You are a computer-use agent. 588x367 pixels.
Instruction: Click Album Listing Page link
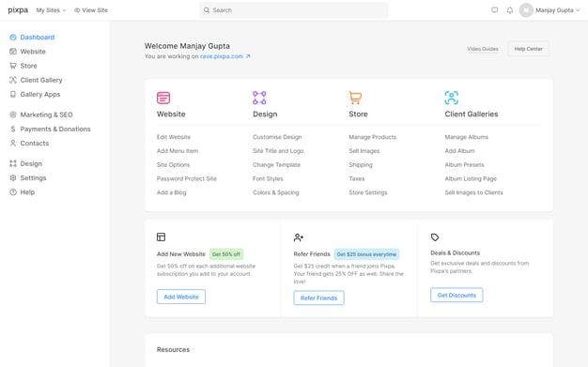tap(471, 179)
